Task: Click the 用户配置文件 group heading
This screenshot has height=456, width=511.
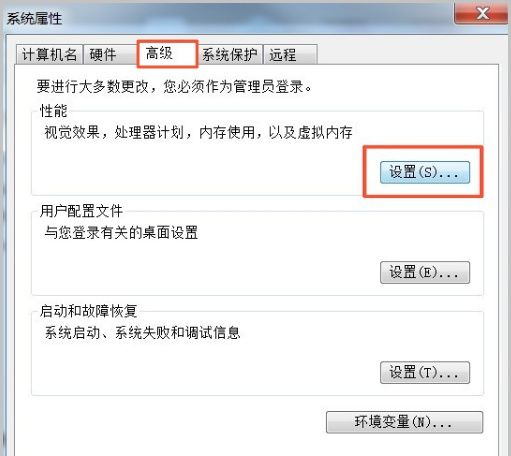Action: coord(81,211)
